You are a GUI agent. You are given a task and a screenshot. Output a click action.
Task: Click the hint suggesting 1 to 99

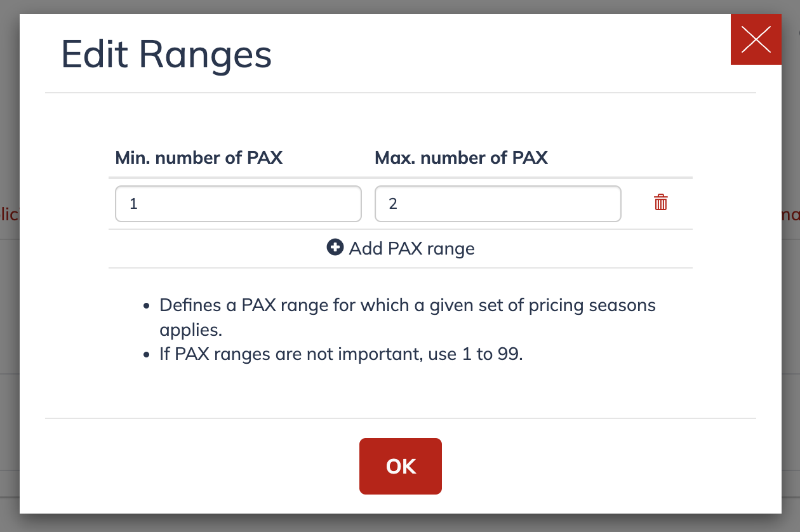[x=341, y=354]
